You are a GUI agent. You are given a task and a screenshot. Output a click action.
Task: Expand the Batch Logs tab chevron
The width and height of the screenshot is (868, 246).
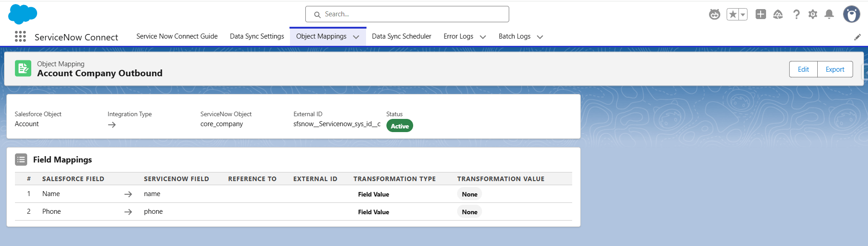pos(540,37)
